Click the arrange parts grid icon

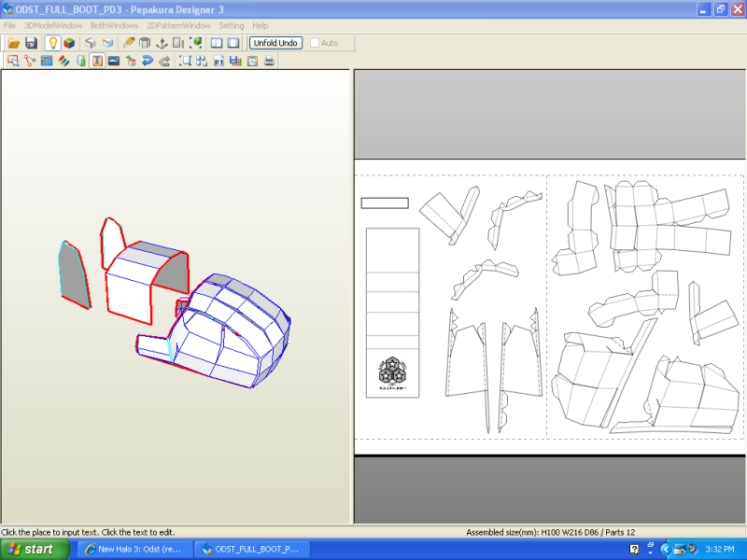(202, 61)
